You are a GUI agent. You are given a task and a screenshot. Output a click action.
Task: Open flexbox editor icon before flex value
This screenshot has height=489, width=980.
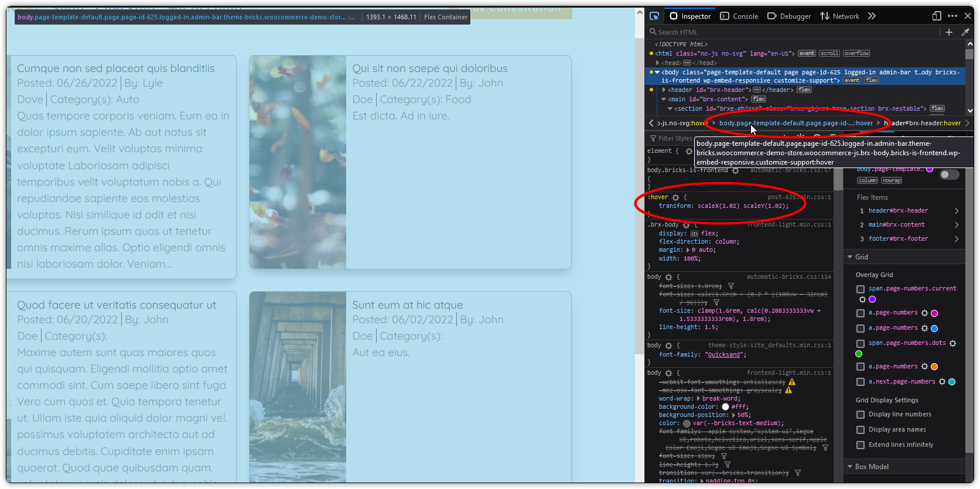coord(695,234)
